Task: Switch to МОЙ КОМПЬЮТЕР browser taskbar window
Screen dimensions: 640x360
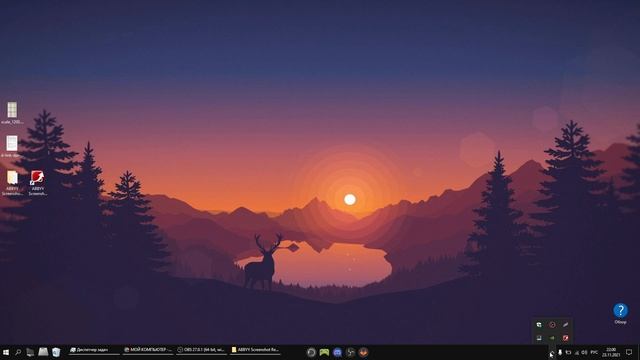Action: click(148, 350)
